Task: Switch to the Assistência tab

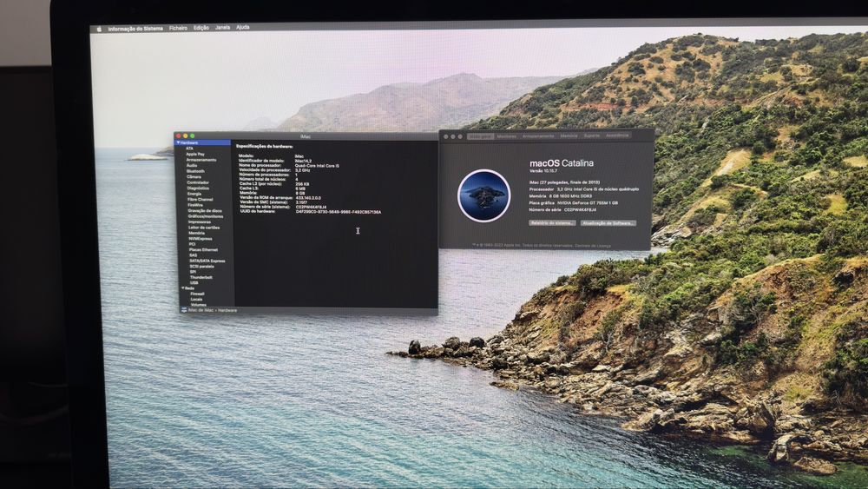Action: pos(616,135)
